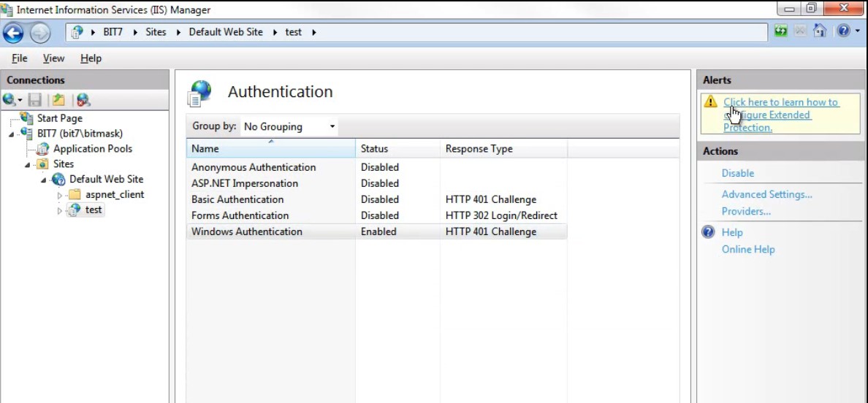Collapse the Default Web Site node
The image size is (868, 403).
coord(44,180)
